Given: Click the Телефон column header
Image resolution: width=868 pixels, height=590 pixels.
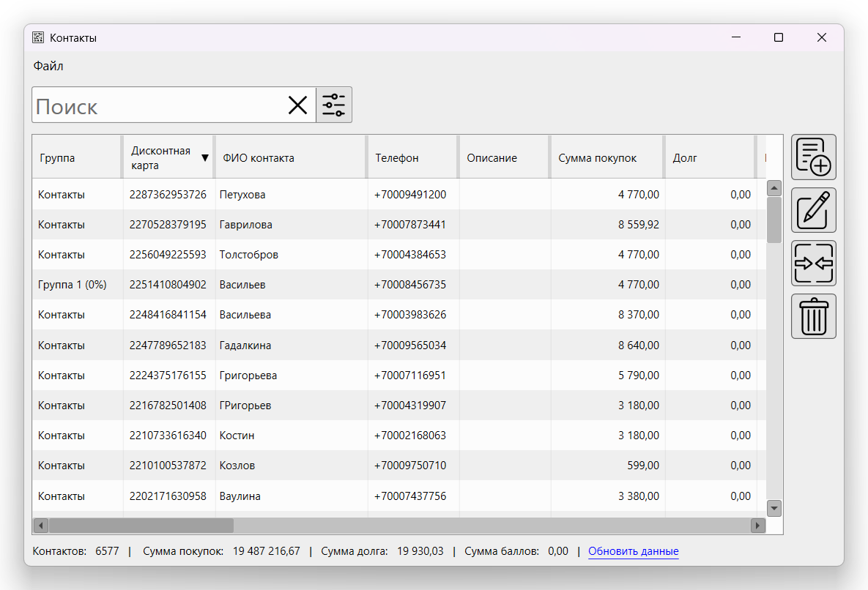Looking at the screenshot, I should (x=397, y=157).
